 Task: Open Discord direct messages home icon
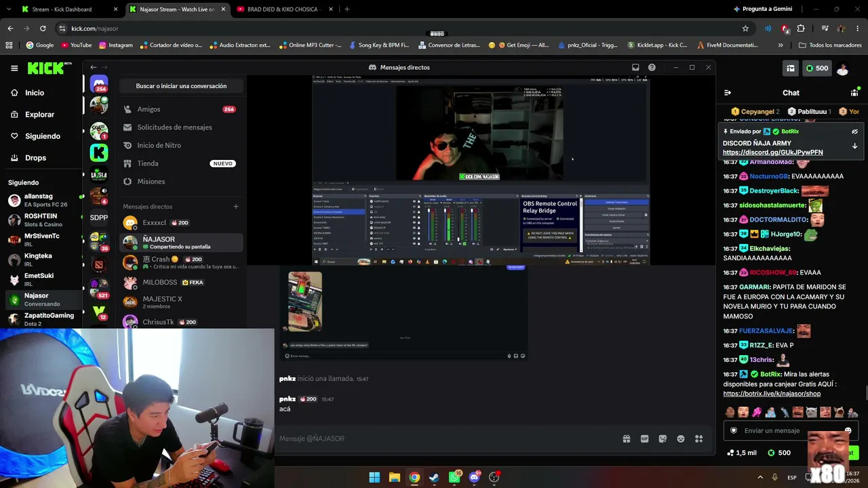[x=99, y=83]
